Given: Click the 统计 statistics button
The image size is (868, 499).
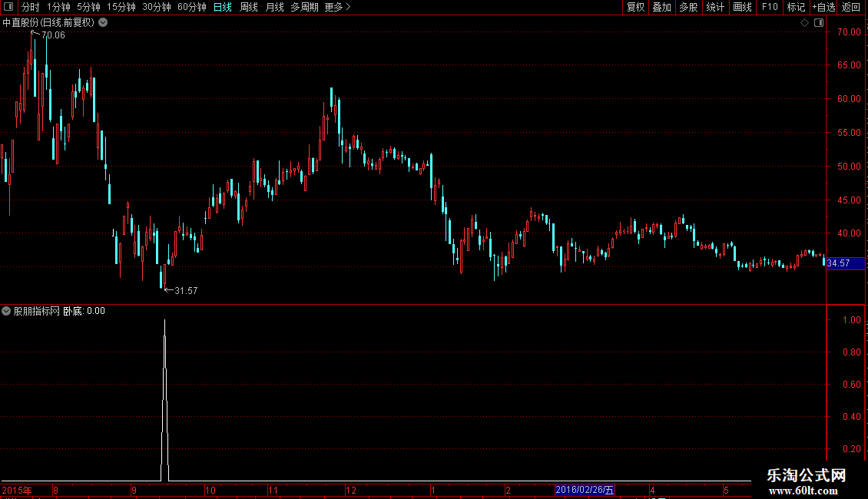Looking at the screenshot, I should [714, 7].
